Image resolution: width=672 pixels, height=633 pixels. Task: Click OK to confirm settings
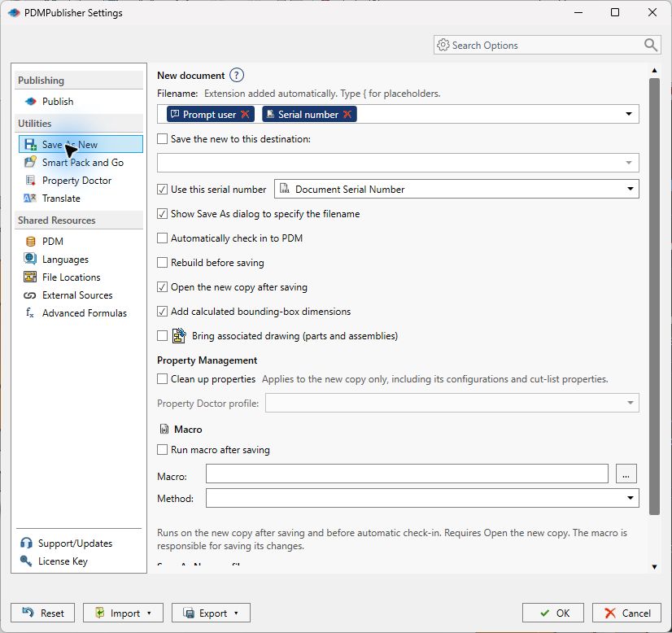(553, 613)
